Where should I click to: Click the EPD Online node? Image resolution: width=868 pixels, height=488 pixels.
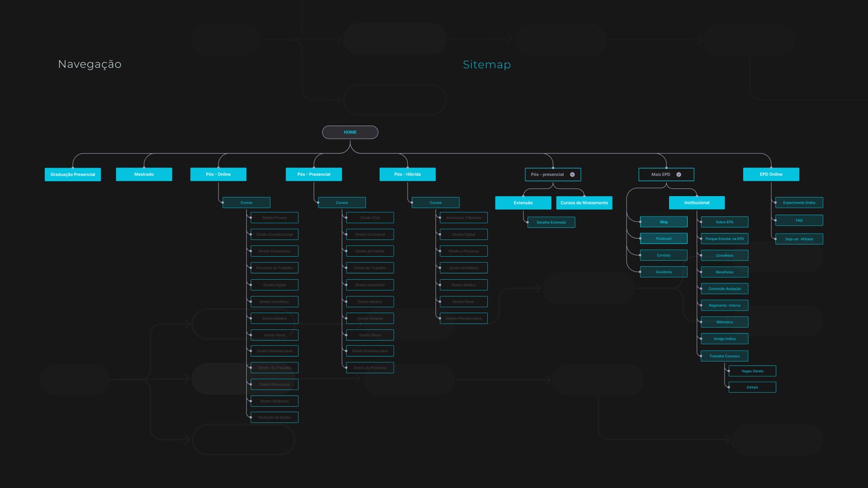coord(771,175)
